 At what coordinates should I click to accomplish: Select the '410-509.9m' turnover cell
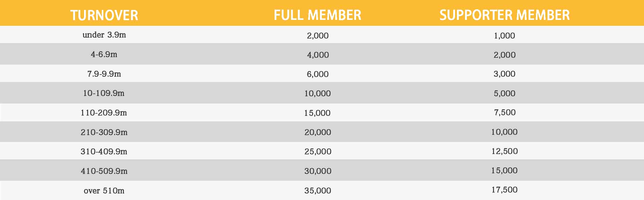coord(104,171)
